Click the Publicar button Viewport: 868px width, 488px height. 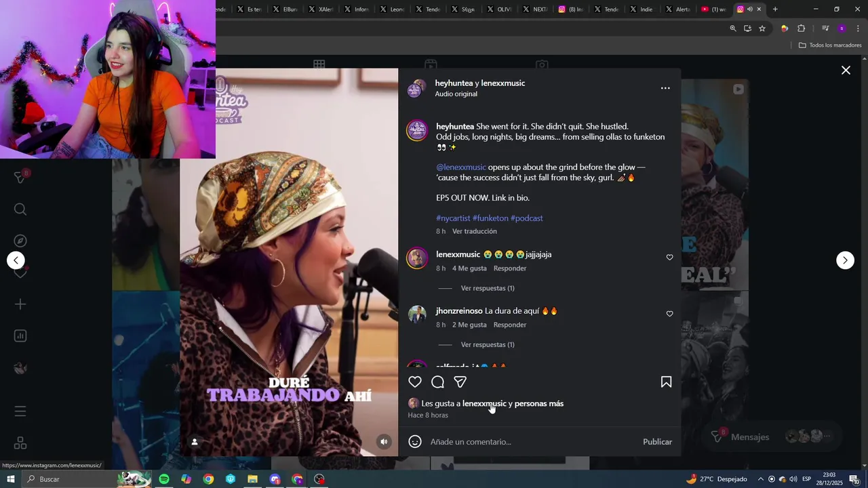[x=657, y=442]
